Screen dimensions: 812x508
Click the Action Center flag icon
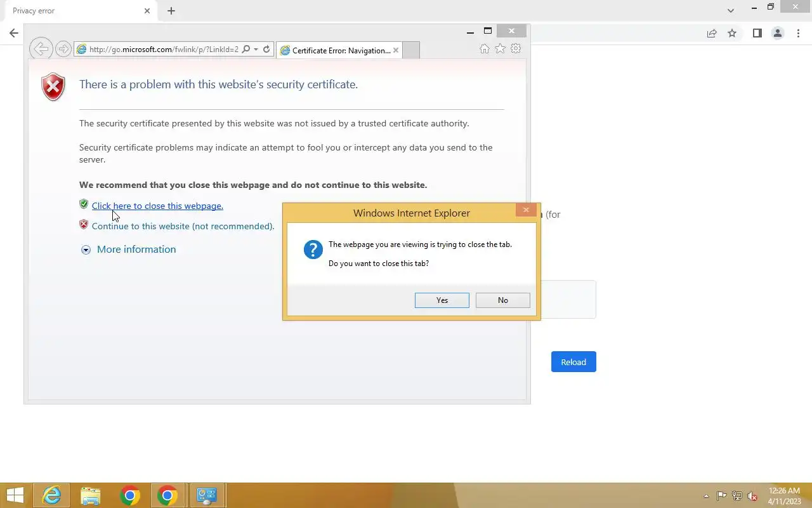(721, 496)
